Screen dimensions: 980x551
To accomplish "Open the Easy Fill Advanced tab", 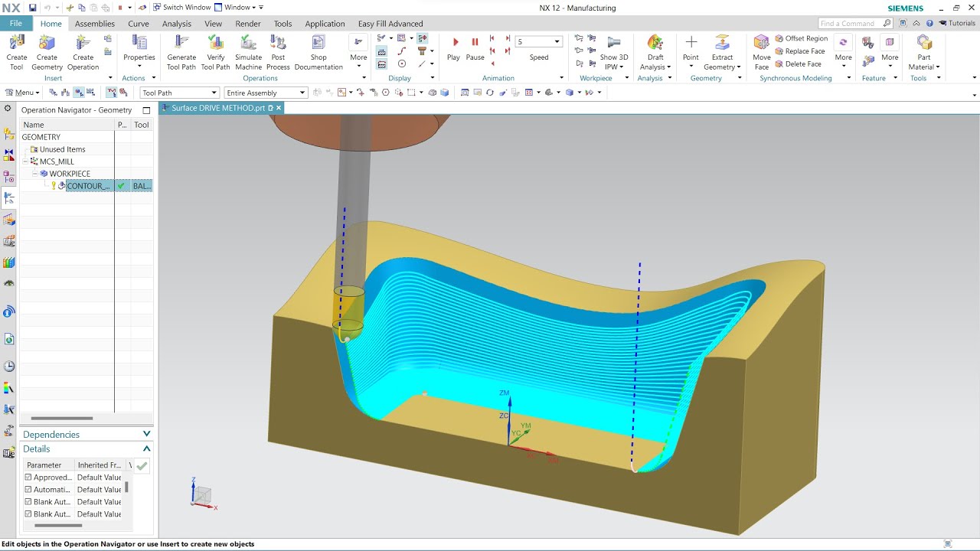I will 390,24.
